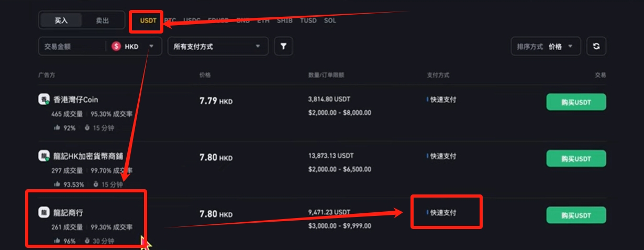Click 香港灣仔Coin merchant avatar icon
This screenshot has height=250, width=644.
pos(44,99)
